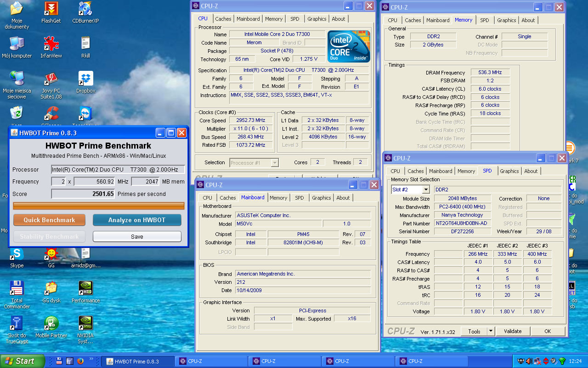The image size is (588, 368).
Task: Open the GG desktop icon
Action: pyautogui.click(x=51, y=253)
